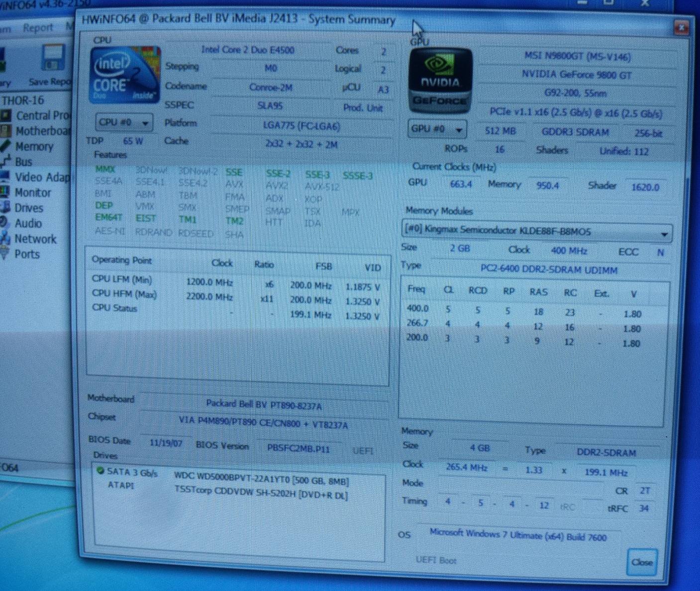Open the Report menu in main window

(38, 27)
